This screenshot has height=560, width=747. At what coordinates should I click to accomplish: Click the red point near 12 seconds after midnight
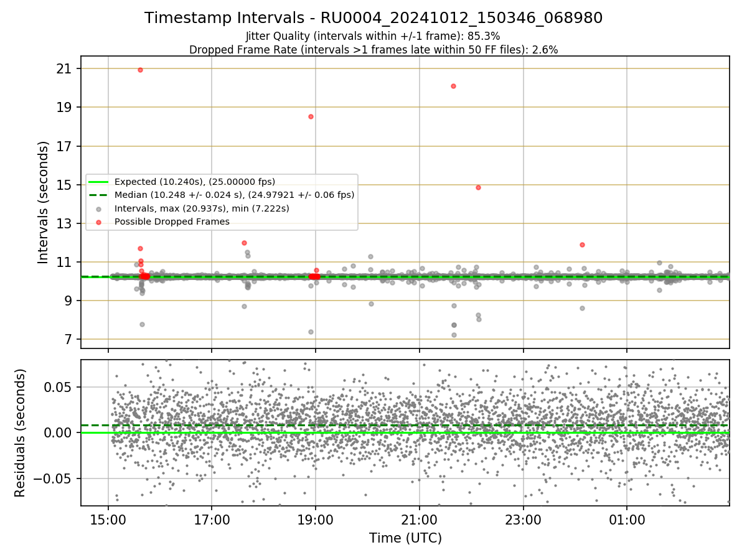pos(582,245)
